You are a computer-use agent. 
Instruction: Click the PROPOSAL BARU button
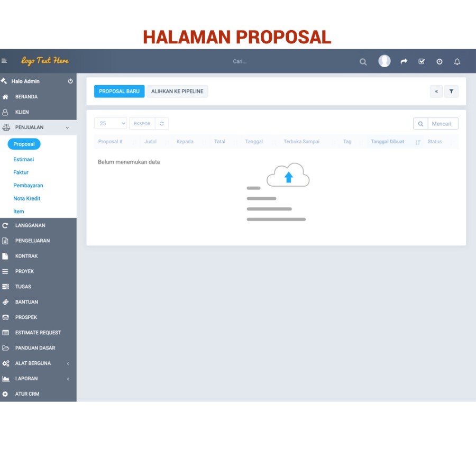(120, 91)
